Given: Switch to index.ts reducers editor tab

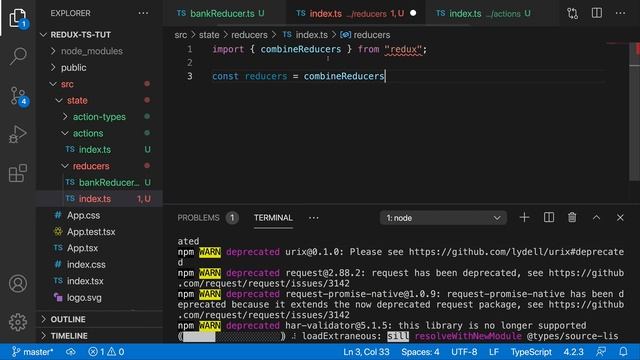Looking at the screenshot, I should [x=356, y=13].
